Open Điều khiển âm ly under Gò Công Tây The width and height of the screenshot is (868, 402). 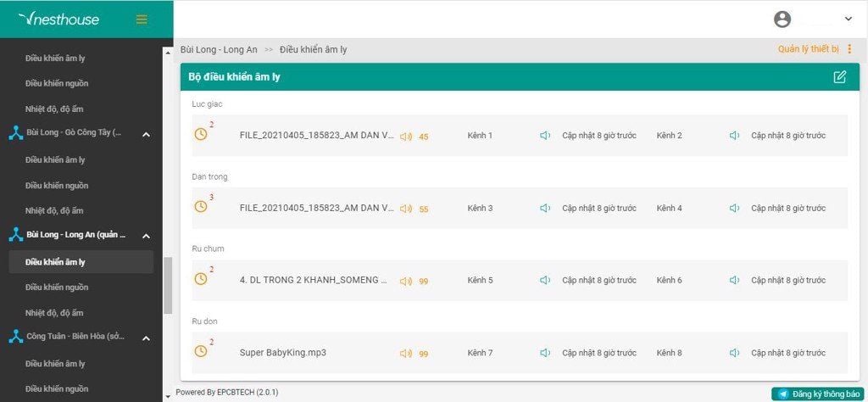coord(55,160)
